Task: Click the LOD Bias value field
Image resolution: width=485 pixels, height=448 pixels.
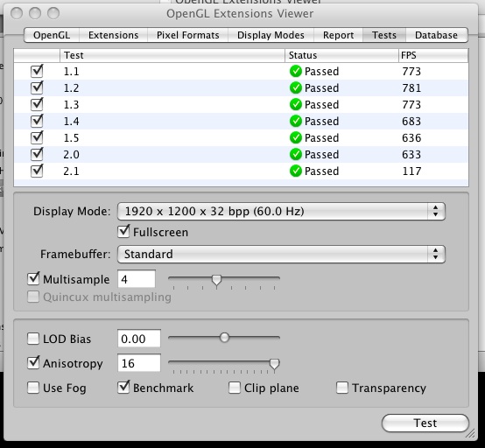Action: [139, 339]
